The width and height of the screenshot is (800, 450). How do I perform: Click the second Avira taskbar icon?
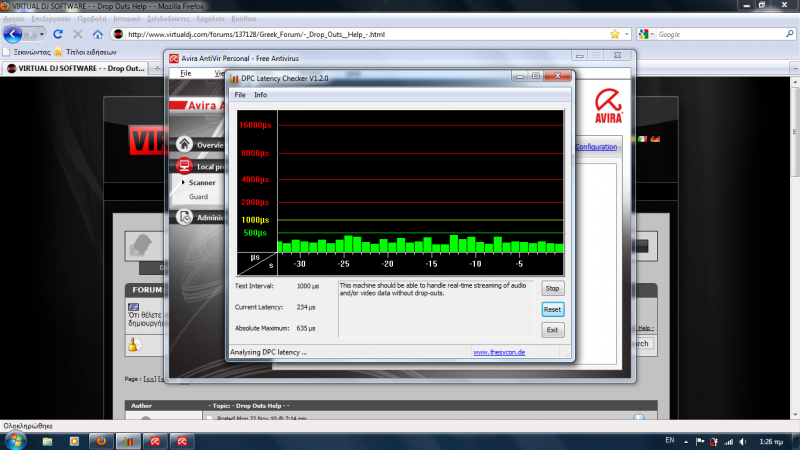pyautogui.click(x=182, y=441)
